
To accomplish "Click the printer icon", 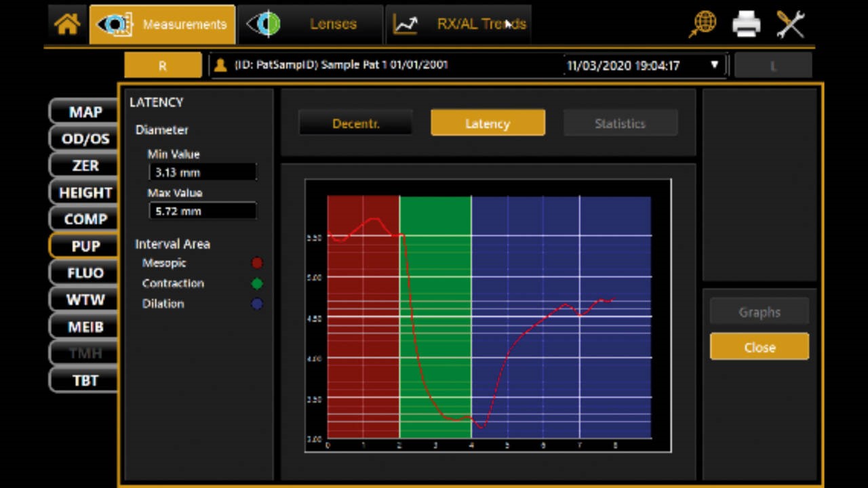I will tap(746, 24).
